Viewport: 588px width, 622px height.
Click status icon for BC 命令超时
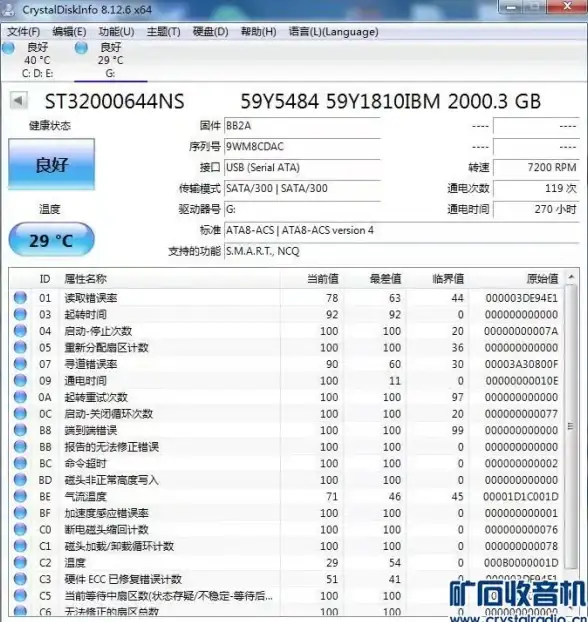pyautogui.click(x=20, y=463)
